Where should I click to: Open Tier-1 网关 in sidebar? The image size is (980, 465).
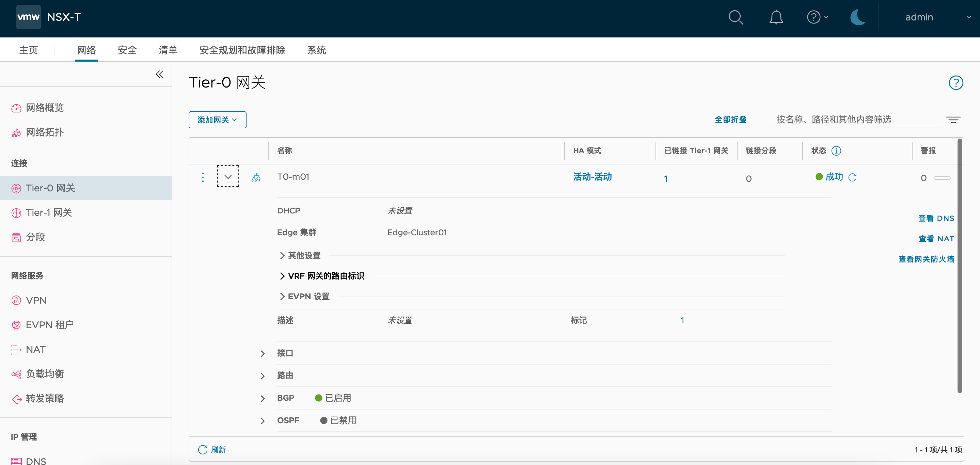tap(49, 212)
